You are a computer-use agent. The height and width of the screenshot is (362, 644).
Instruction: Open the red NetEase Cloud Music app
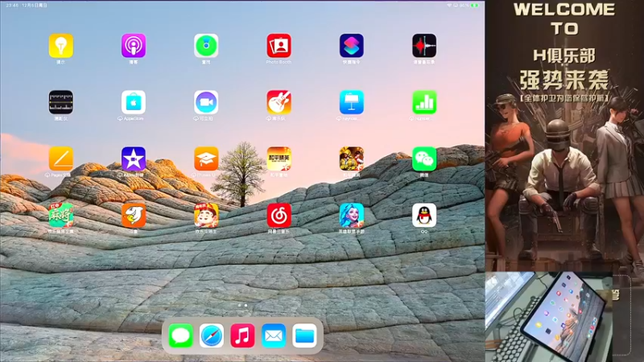tap(279, 215)
